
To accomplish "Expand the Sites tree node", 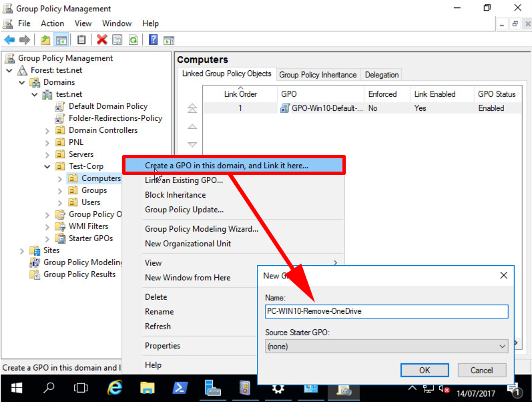I will point(22,251).
